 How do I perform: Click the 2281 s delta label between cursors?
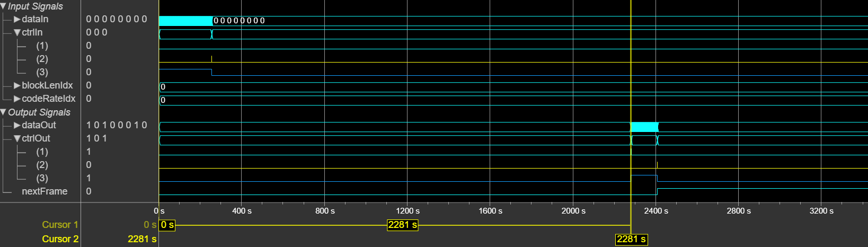coord(403,225)
